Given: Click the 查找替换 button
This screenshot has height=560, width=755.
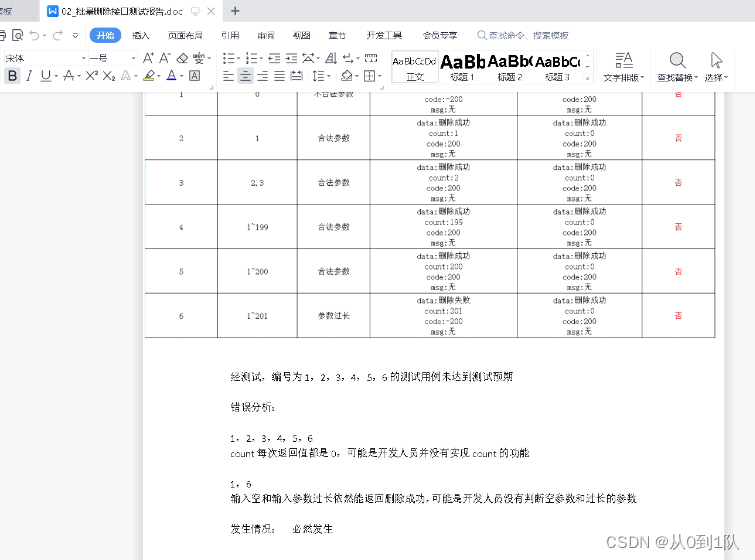Looking at the screenshot, I should click(677, 67).
